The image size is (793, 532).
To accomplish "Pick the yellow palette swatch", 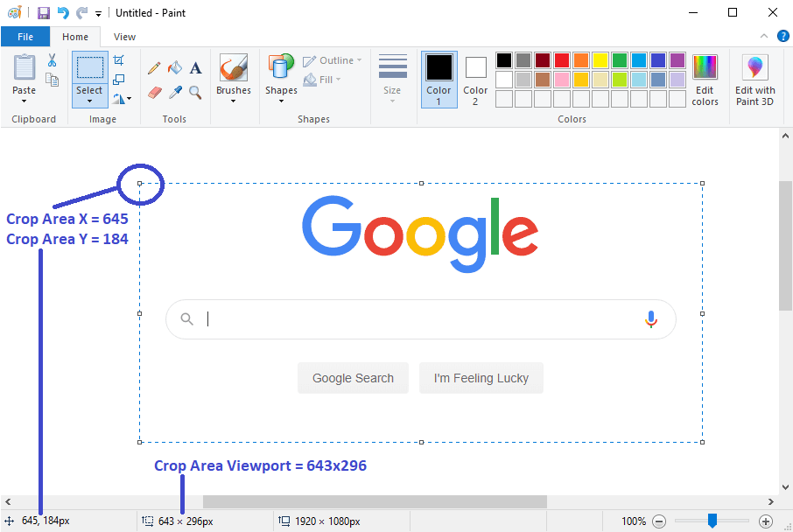I will tap(600, 60).
